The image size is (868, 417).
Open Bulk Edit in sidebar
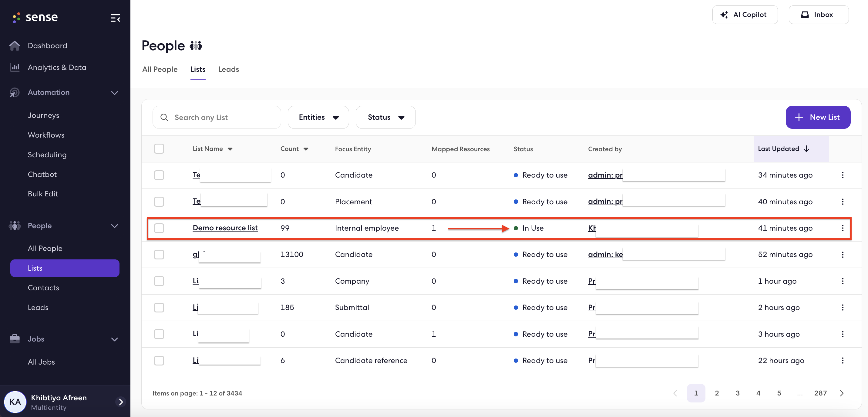pyautogui.click(x=43, y=194)
